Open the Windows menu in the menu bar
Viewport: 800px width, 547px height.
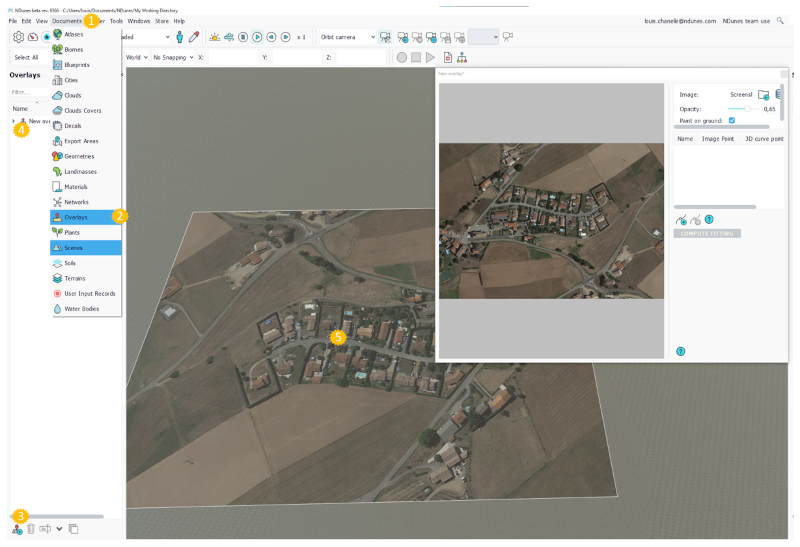coord(139,20)
